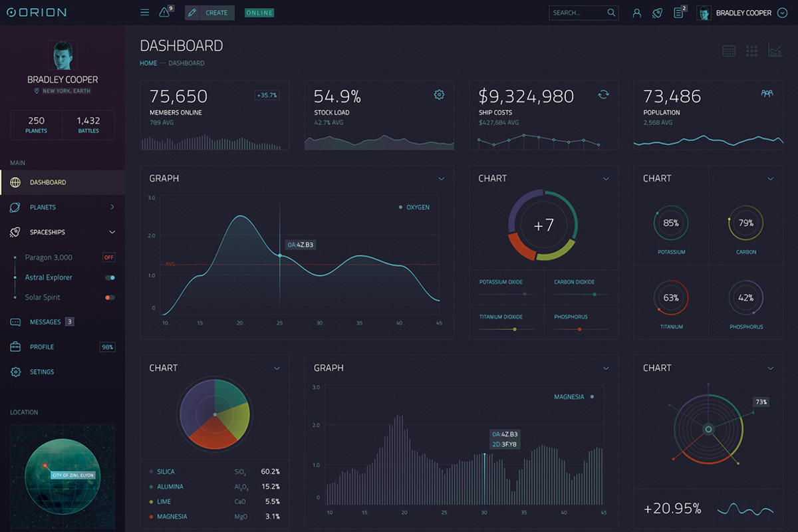The height and width of the screenshot is (532, 798).
Task: Click the rocket ship icon in the top bar
Action: click(657, 12)
